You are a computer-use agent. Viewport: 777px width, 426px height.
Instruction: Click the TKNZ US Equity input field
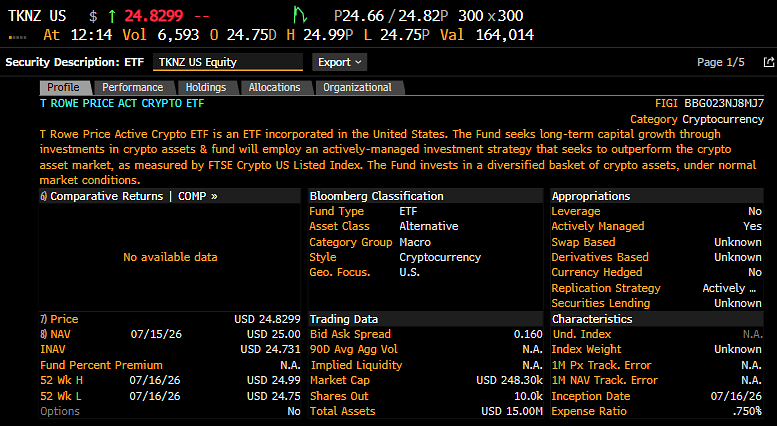click(228, 62)
